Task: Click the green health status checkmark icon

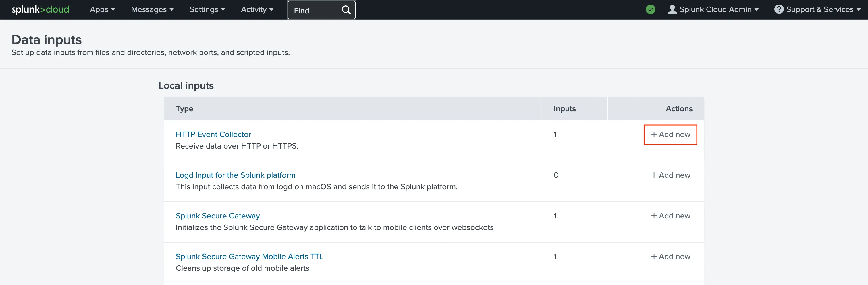Action: (x=650, y=9)
